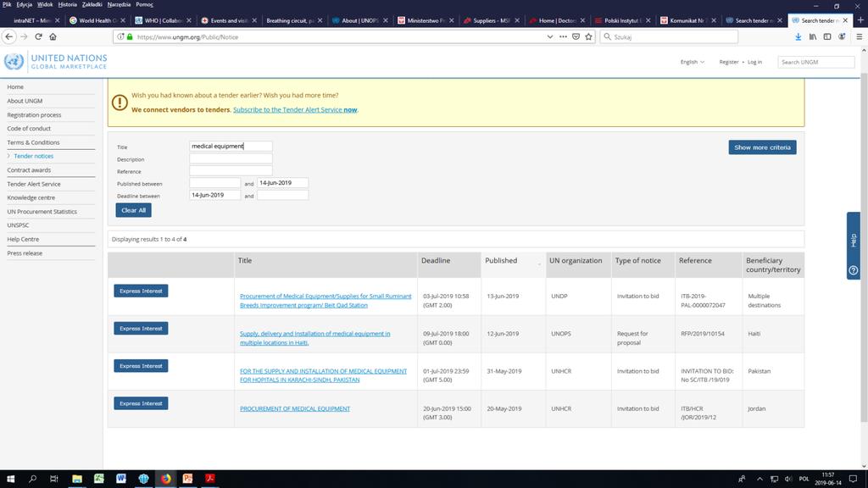The width and height of the screenshot is (868, 488).
Task: Open the Historia menu
Action: [x=68, y=4]
